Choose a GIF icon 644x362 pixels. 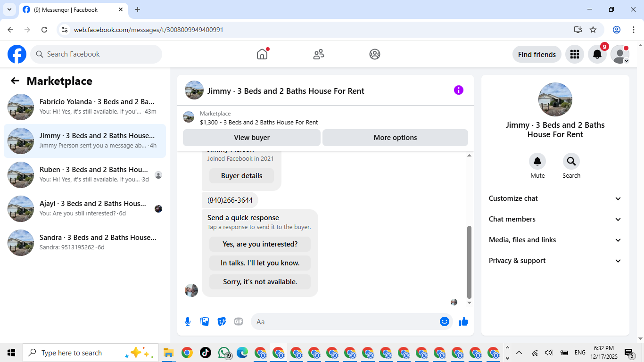pos(239,321)
